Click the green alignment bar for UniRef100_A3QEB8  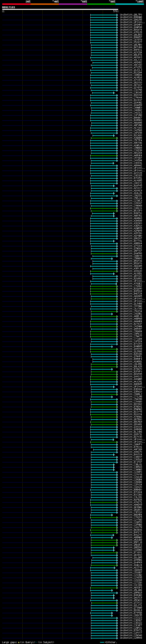(104, 138)
